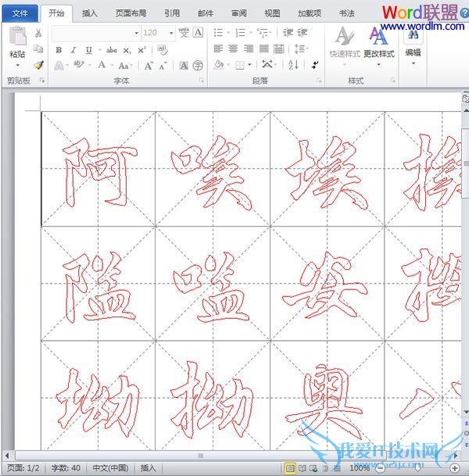The image size is (469, 476).
Task: Open Styles pane launcher
Action: click(x=392, y=81)
